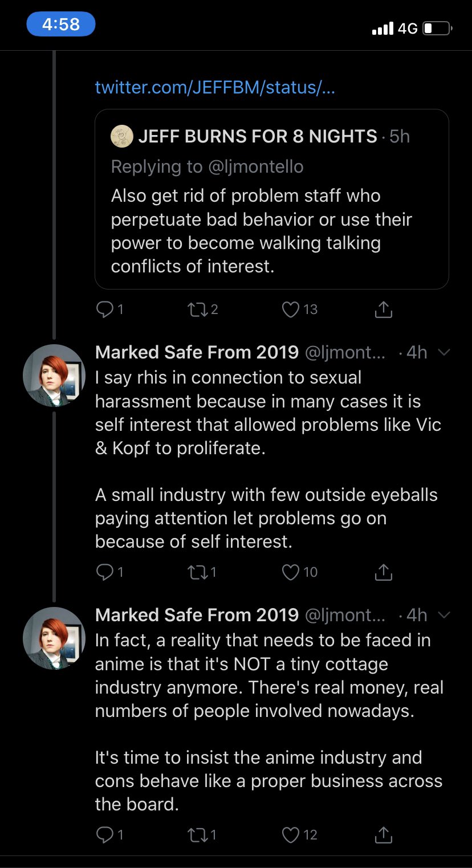Share the anime industry tweet
Image resolution: width=472 pixels, height=868 pixels.
tap(384, 835)
